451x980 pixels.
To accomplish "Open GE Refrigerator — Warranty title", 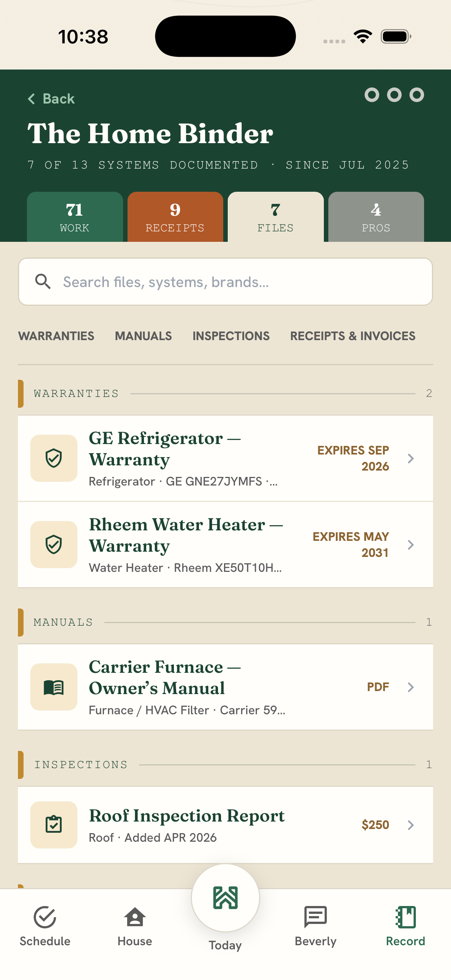I will tap(165, 449).
